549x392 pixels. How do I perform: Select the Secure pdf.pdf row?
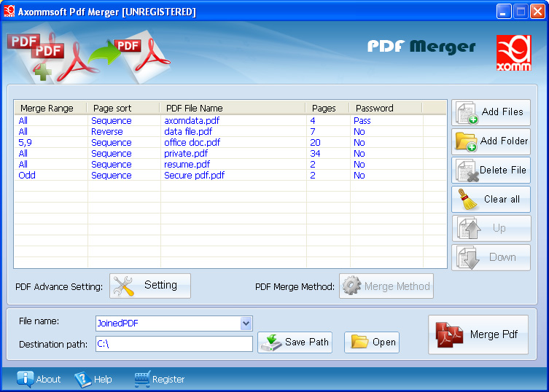tap(230, 175)
